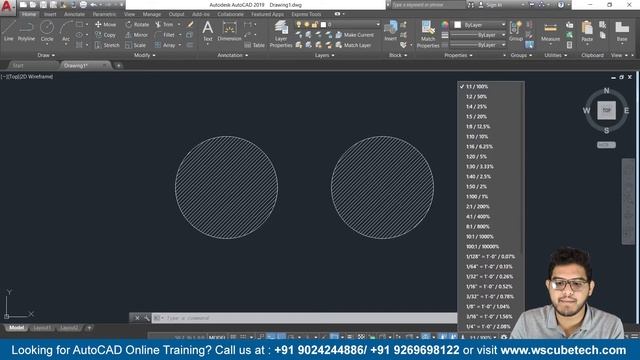Click the Mirror tool icon
Viewport: 640px width, 360px height.
tap(129, 35)
